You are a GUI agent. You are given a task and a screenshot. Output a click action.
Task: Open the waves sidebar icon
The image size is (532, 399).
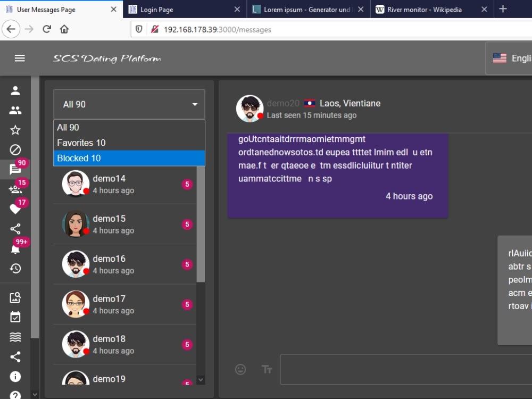pyautogui.click(x=15, y=337)
